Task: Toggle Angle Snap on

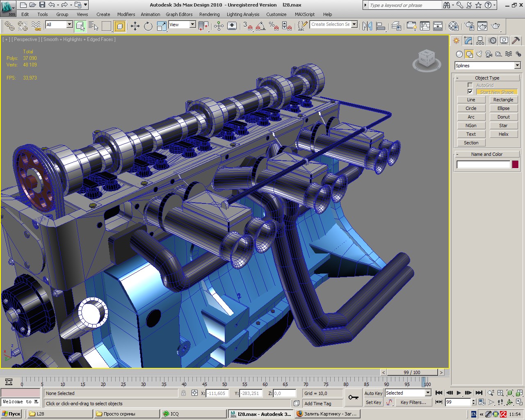Action: 261,26
